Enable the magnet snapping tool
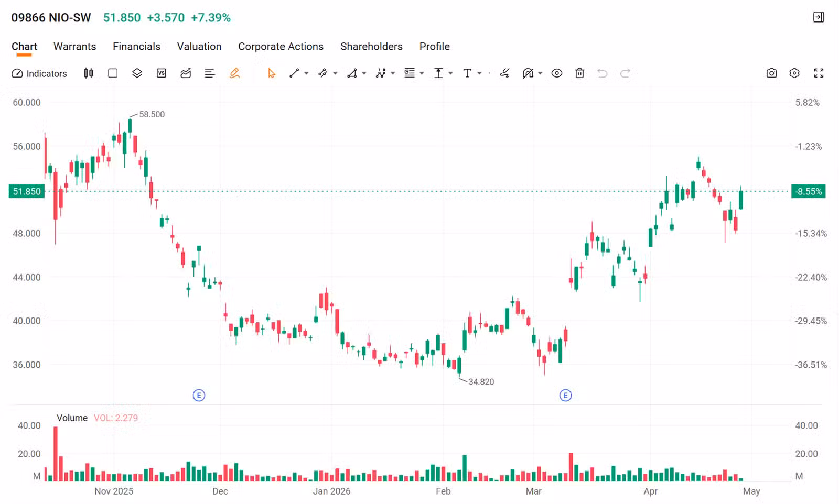Screen dimensions: 839x504 click(529, 73)
